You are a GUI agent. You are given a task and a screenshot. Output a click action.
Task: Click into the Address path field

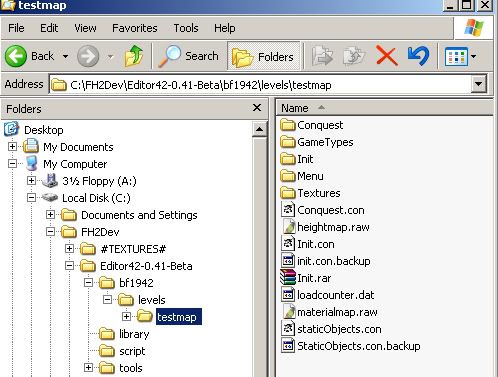pyautogui.click(x=260, y=85)
